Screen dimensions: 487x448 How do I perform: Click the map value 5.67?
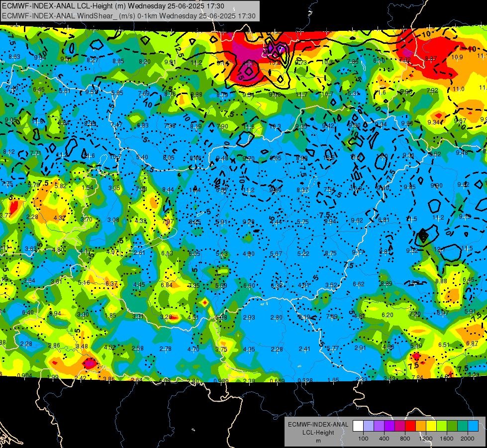[x=276, y=254]
